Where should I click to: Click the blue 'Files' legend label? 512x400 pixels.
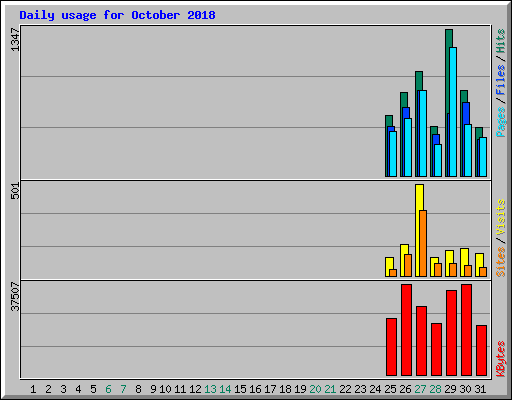[x=501, y=79]
